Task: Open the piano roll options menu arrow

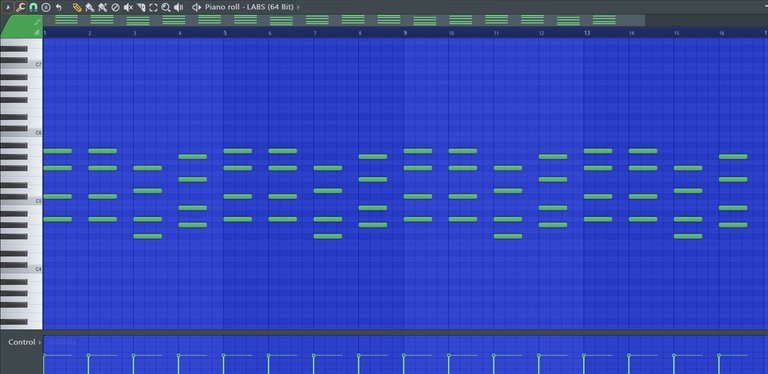Action: tap(7, 7)
